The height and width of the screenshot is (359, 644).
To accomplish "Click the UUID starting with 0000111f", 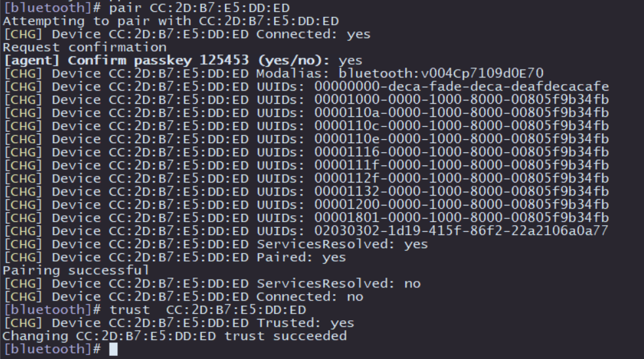I will (462, 165).
